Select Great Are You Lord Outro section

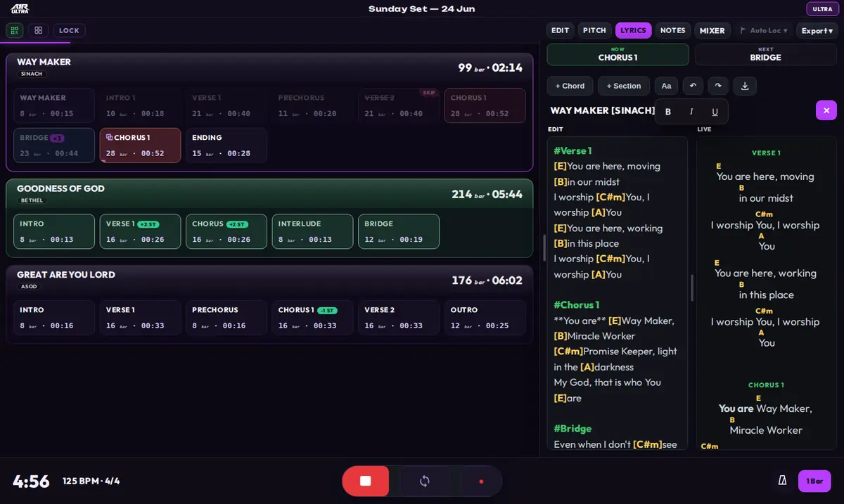[x=485, y=318]
